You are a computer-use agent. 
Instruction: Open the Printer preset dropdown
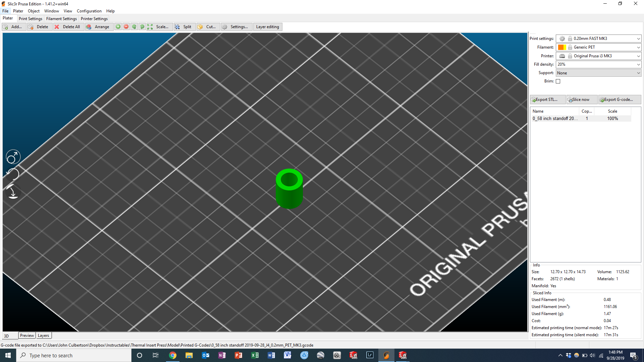click(598, 56)
